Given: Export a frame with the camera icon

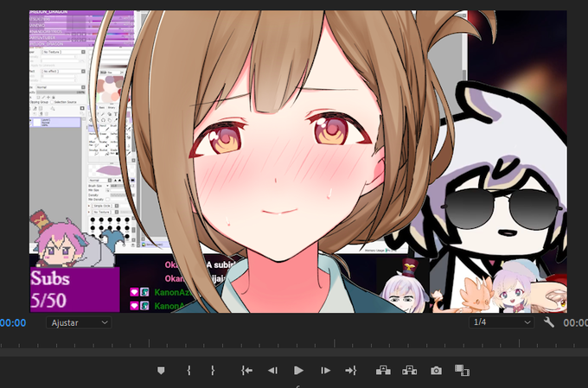Looking at the screenshot, I should [x=436, y=371].
